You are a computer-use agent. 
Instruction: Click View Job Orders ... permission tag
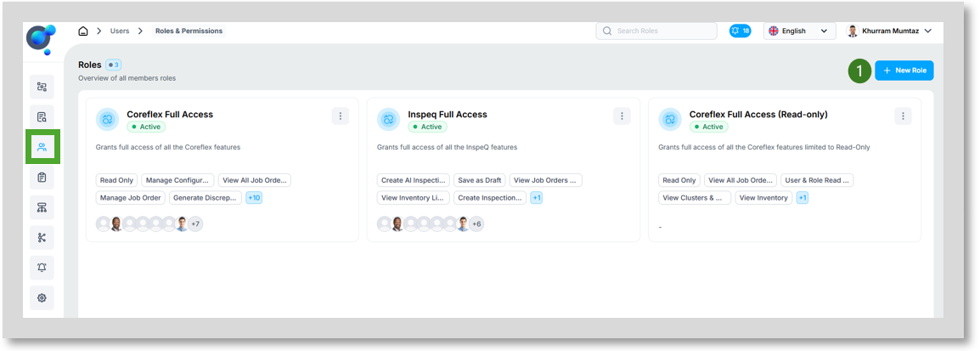tap(546, 180)
